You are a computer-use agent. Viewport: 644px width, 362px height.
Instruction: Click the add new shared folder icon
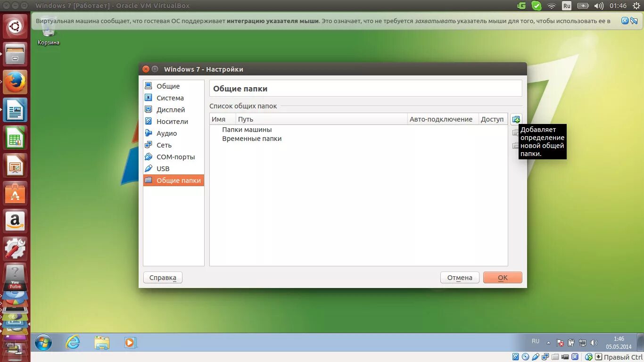coord(516,119)
